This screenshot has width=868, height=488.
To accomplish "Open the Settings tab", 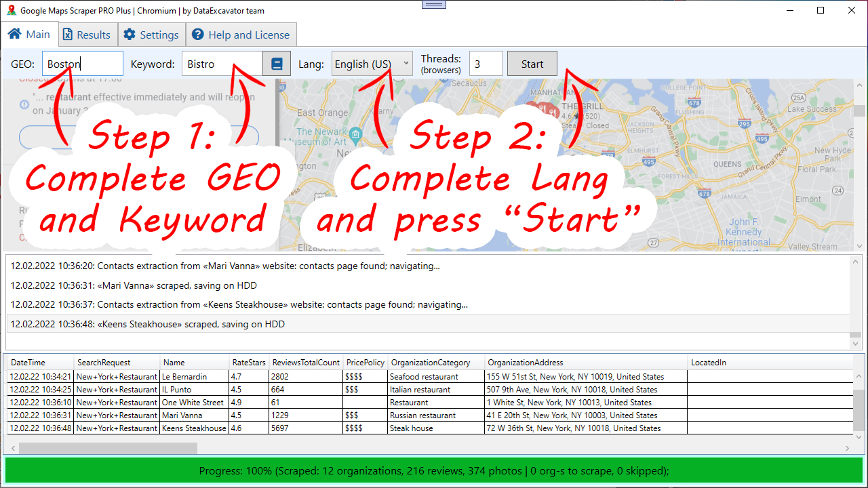I will [x=151, y=35].
